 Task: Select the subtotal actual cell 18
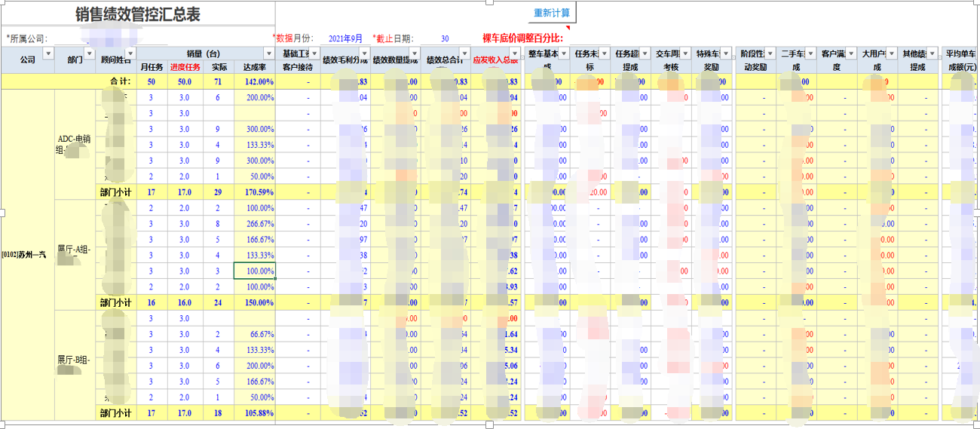point(219,413)
